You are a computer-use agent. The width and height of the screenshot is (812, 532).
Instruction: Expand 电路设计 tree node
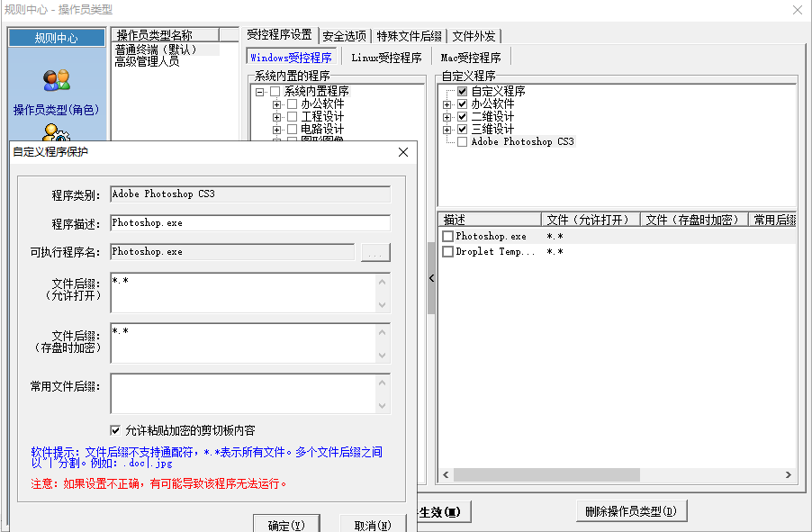coord(276,130)
